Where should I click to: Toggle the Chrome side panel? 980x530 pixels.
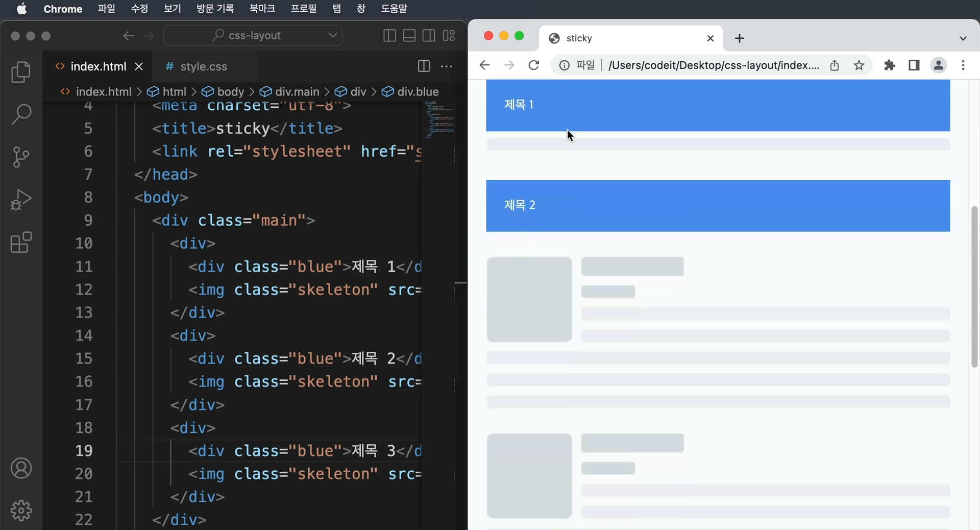[x=914, y=65]
